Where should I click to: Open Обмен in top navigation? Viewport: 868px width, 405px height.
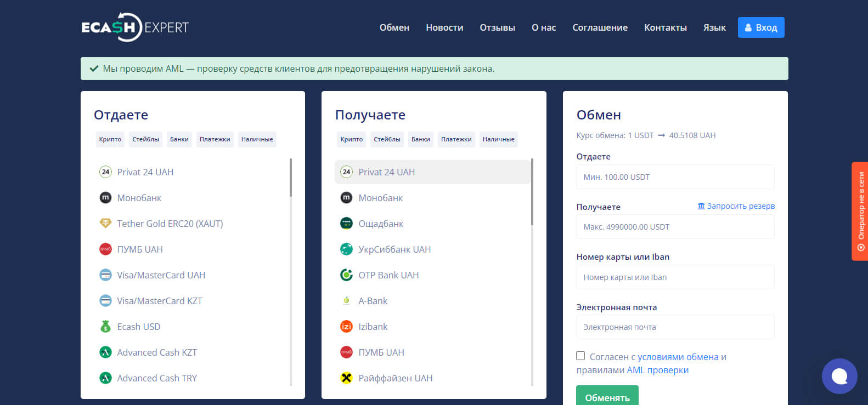click(x=394, y=27)
